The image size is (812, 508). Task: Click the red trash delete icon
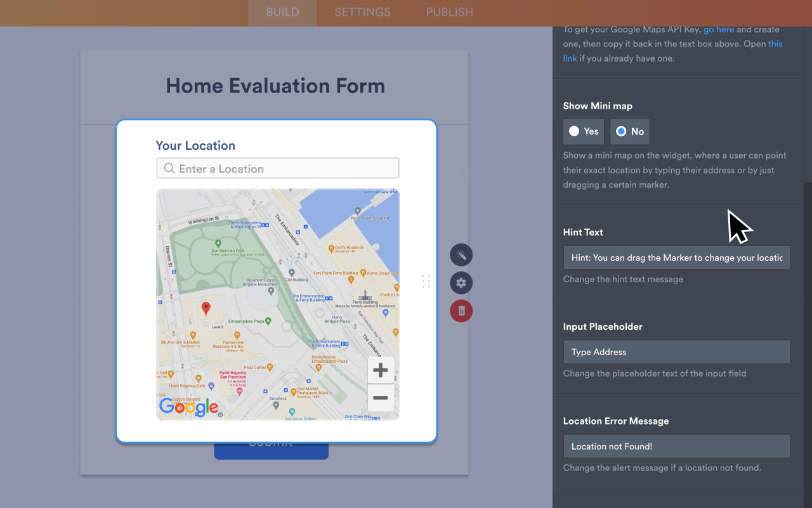pyautogui.click(x=461, y=311)
